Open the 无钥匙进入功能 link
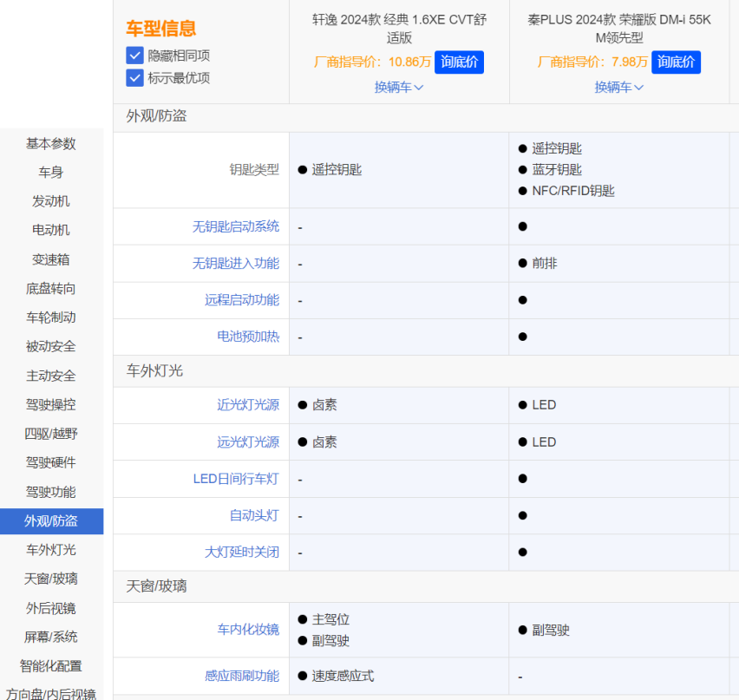 [x=236, y=263]
